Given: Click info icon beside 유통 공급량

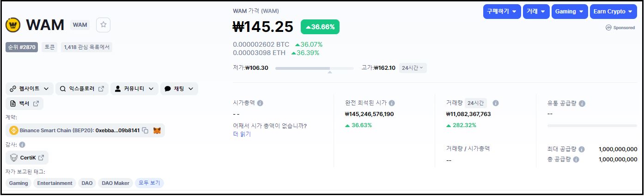Looking at the screenshot, I should click(582, 104).
